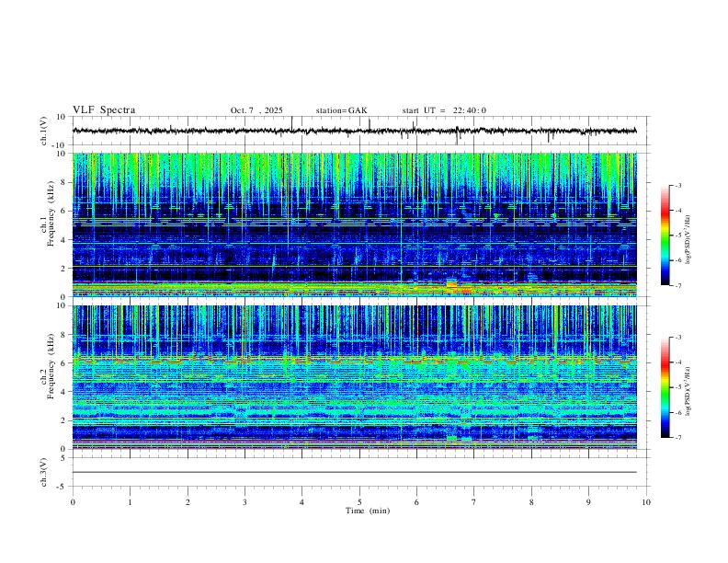Screen dimensions: 728x563
Task: Click the "8" kHz tick of ch.1 spectrogram
Action: coord(63,182)
